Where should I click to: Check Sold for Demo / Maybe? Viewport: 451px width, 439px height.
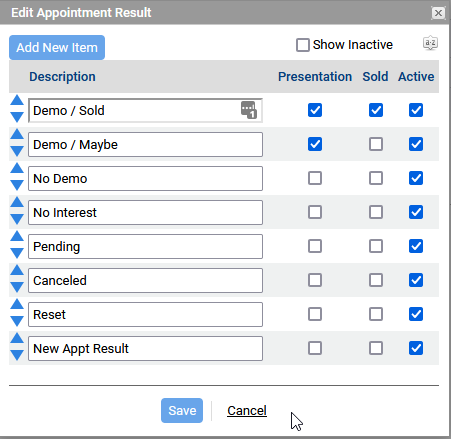tap(376, 144)
